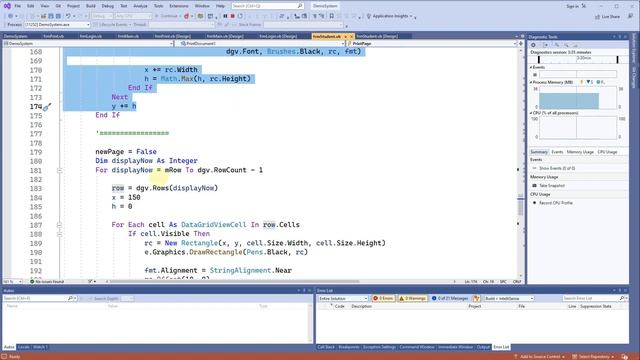Open the editor zoom percentage dropdown
This screenshot has width=640, height=360.
pyautogui.click(x=13, y=282)
